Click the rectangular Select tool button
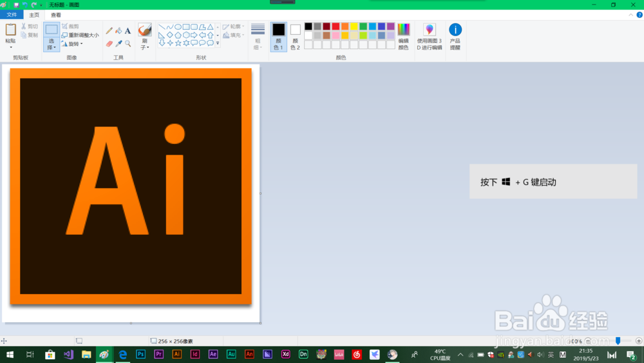 (52, 30)
